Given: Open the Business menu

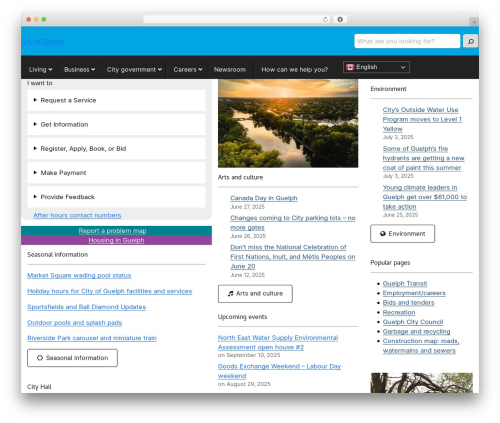Looking at the screenshot, I should point(79,69).
